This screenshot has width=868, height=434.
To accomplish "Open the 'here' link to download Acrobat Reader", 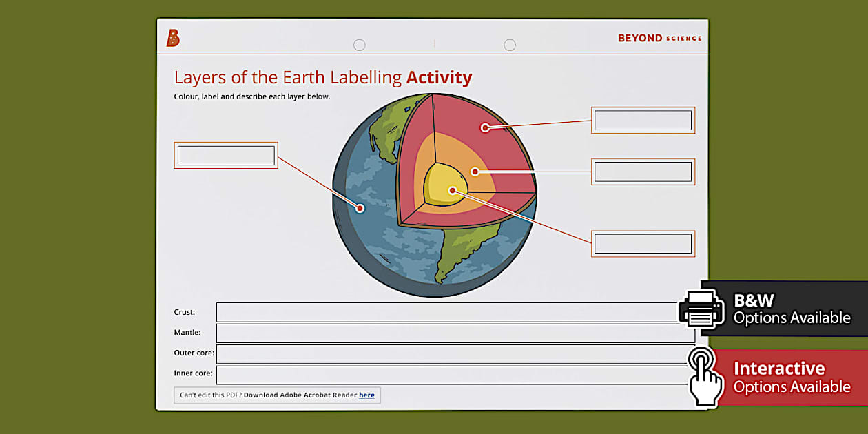I will point(366,395).
